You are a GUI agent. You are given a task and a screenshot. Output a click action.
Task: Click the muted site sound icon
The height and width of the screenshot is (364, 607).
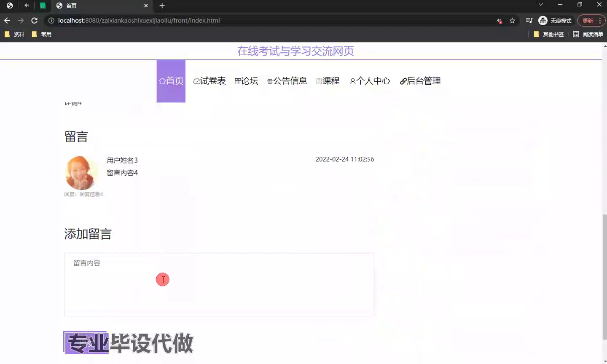tap(500, 21)
